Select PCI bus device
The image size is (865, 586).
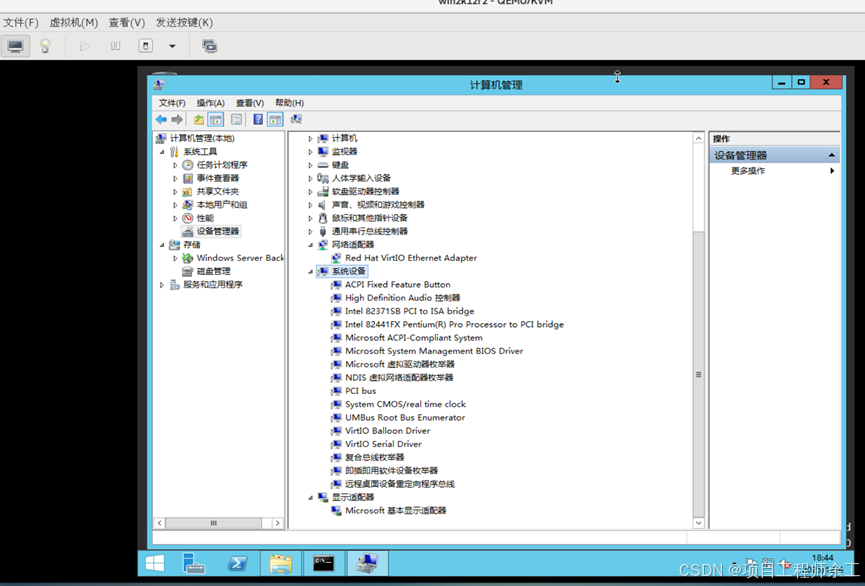click(360, 391)
